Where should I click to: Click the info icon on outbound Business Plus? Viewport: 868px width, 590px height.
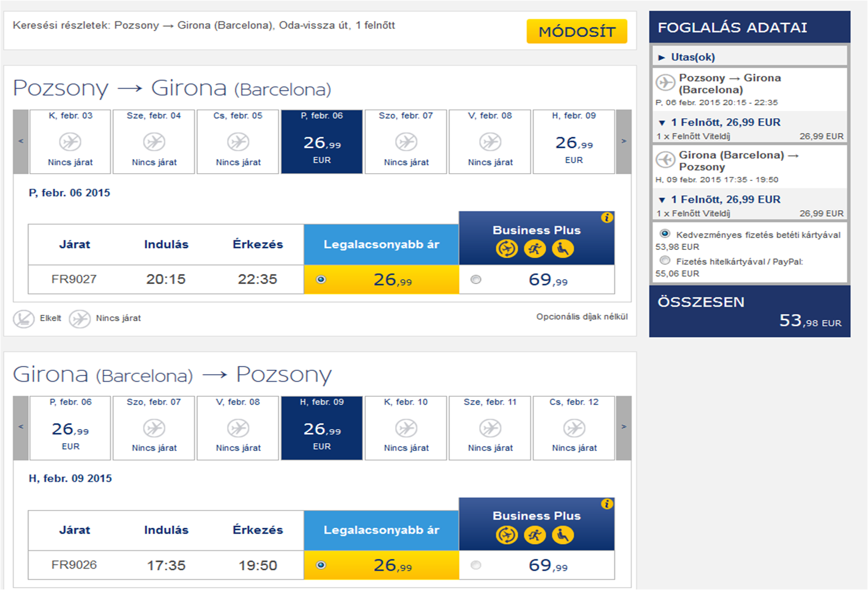pyautogui.click(x=607, y=218)
